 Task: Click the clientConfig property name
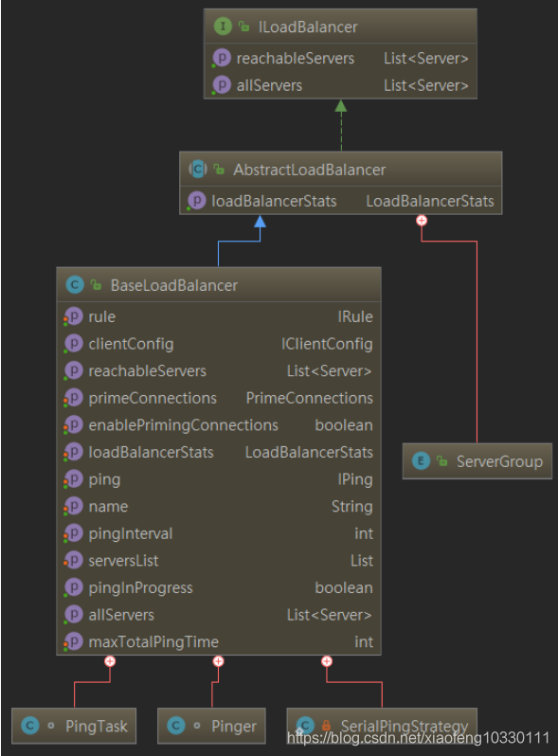(x=131, y=344)
